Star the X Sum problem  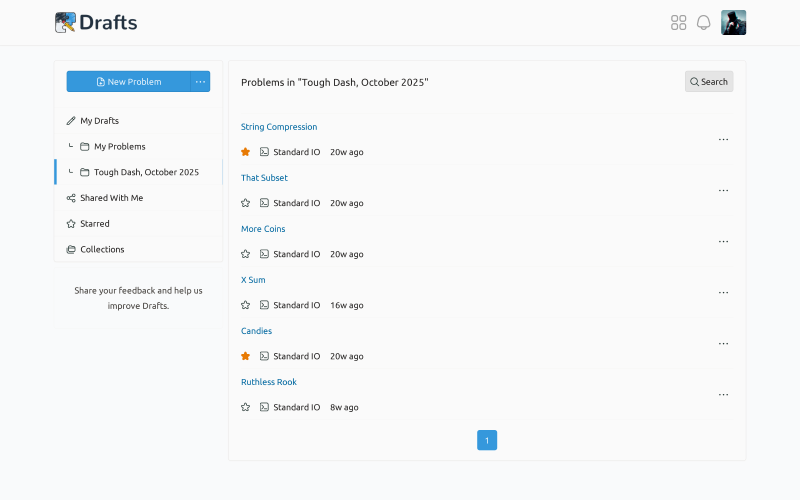tap(245, 305)
